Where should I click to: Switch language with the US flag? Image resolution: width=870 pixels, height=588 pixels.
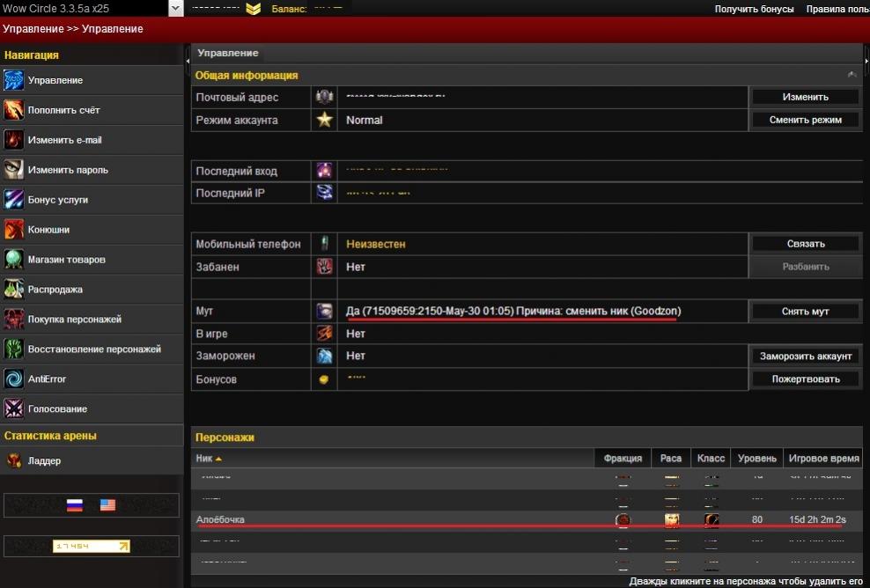pyautogui.click(x=107, y=505)
